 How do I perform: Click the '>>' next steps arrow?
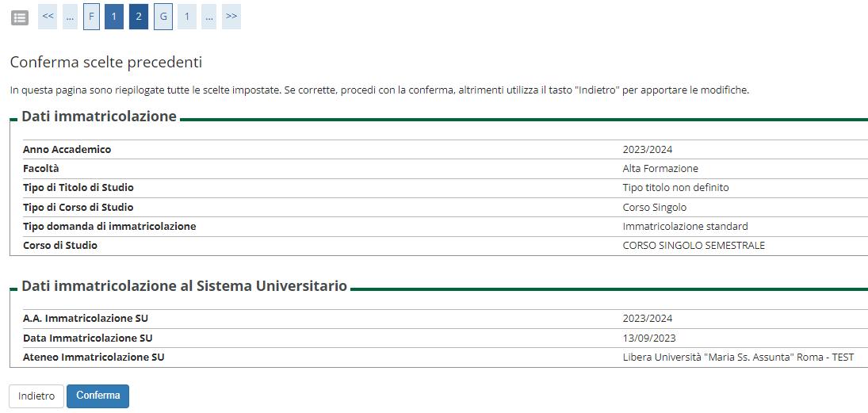231,17
